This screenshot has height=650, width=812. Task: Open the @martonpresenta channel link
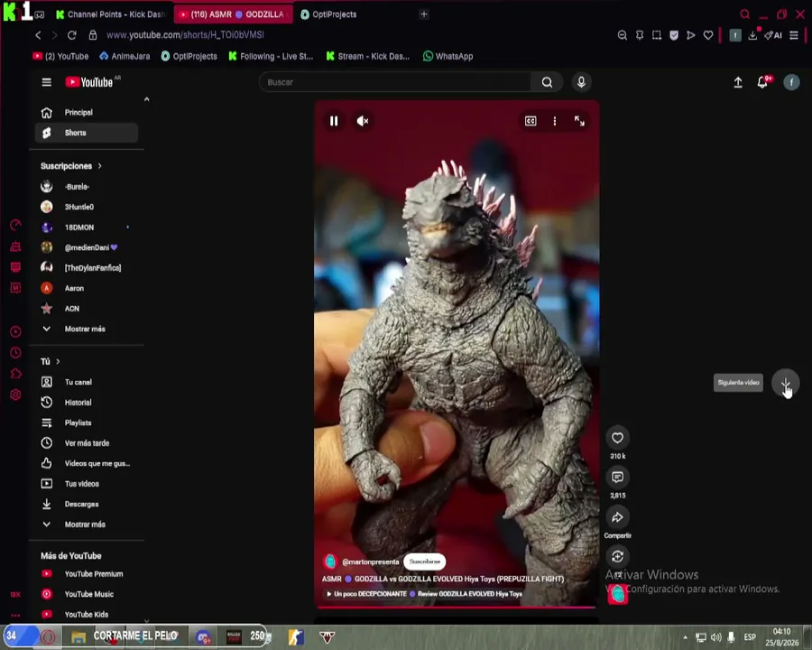pyautogui.click(x=370, y=562)
